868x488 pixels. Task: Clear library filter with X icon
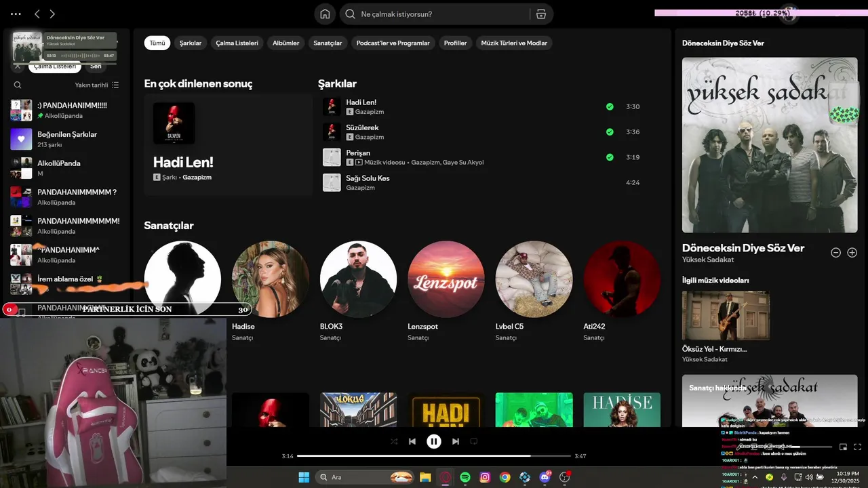(x=18, y=66)
